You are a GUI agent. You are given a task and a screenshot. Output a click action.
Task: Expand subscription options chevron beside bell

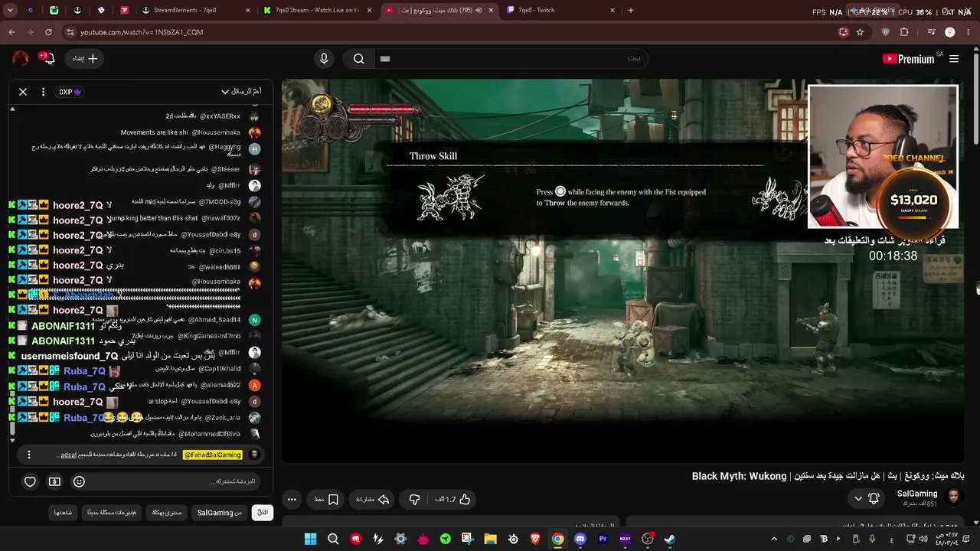coord(857,499)
